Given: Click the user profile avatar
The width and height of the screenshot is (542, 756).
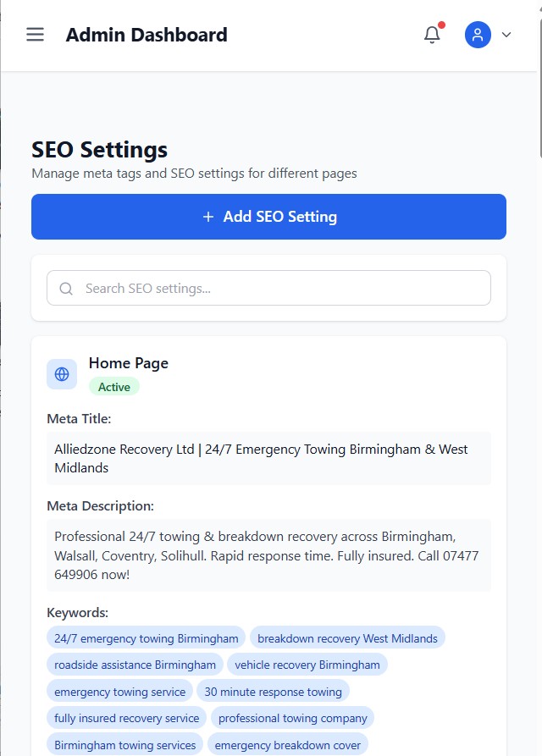Looking at the screenshot, I should pyautogui.click(x=478, y=35).
